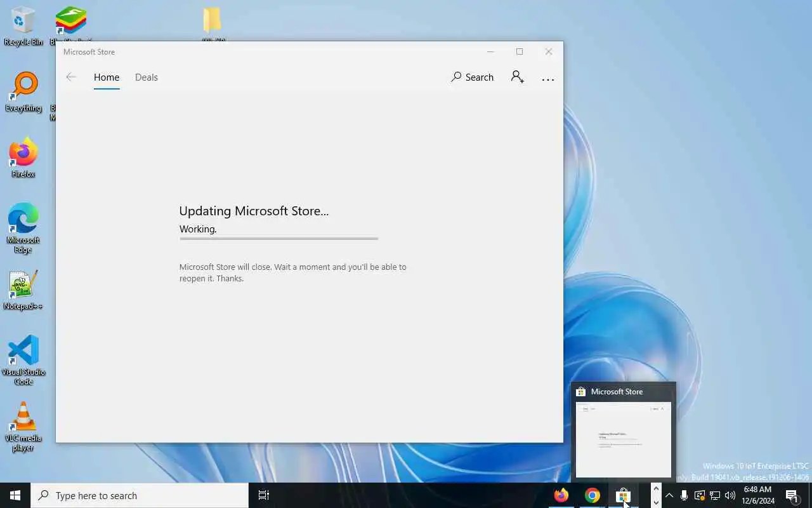
Task: Open Chrome from the taskbar
Action: pos(592,495)
